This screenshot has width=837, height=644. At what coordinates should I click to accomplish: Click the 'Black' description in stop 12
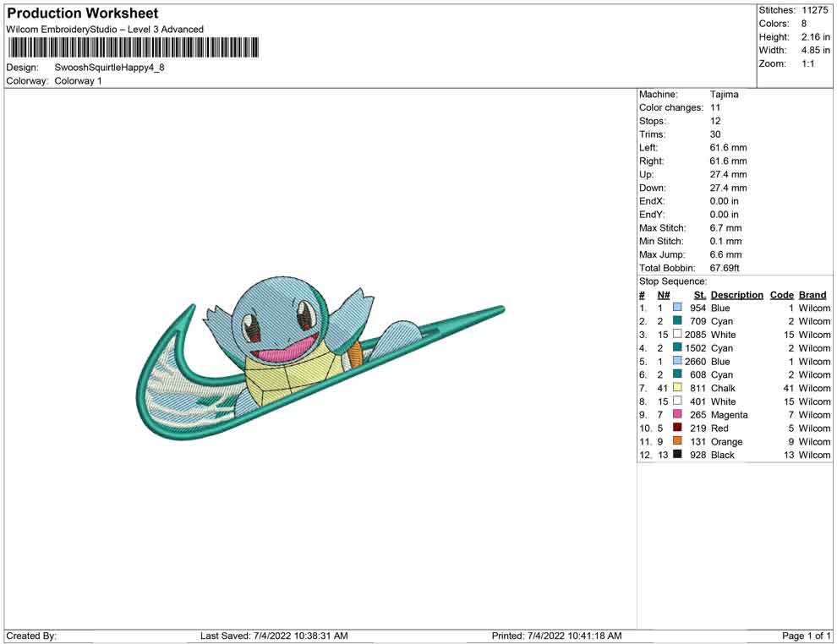pyautogui.click(x=723, y=455)
